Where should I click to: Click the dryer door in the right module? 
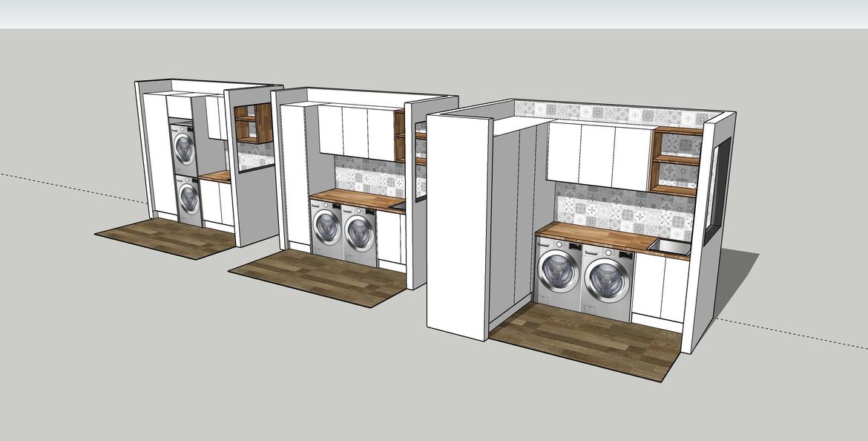(x=607, y=281)
